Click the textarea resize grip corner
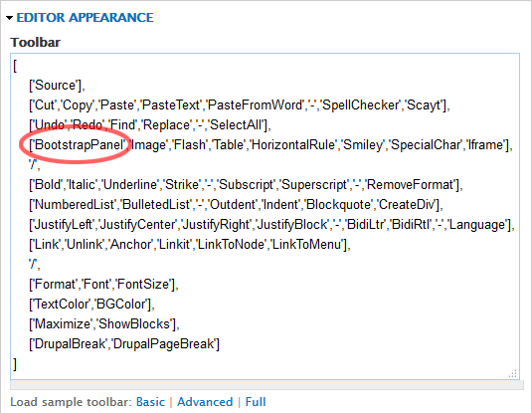The width and height of the screenshot is (532, 413). pos(513,373)
